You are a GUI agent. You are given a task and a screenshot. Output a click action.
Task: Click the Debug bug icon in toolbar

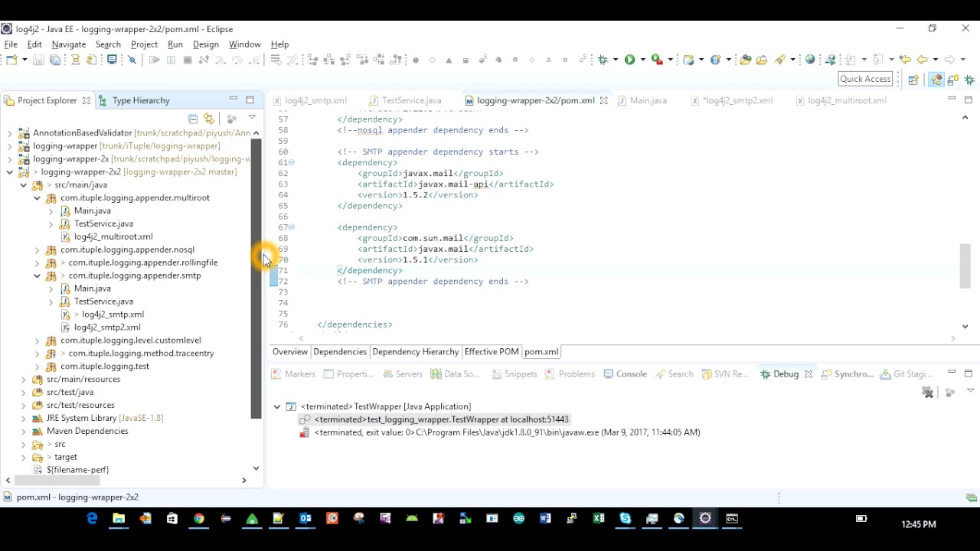coord(603,60)
